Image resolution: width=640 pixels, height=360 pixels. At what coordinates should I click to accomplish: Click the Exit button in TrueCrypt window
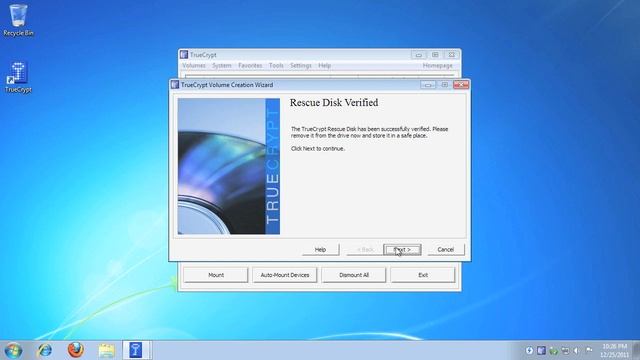[x=423, y=275]
